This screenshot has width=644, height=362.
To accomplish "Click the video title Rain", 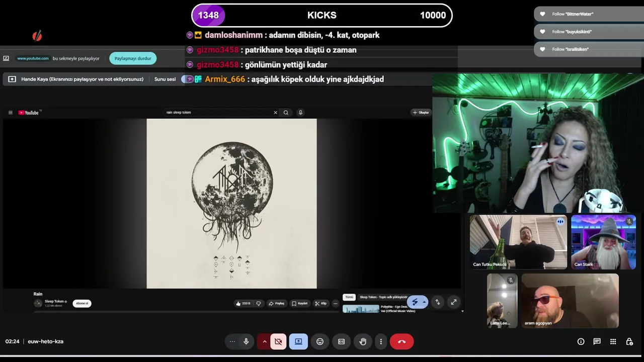I will (x=38, y=294).
